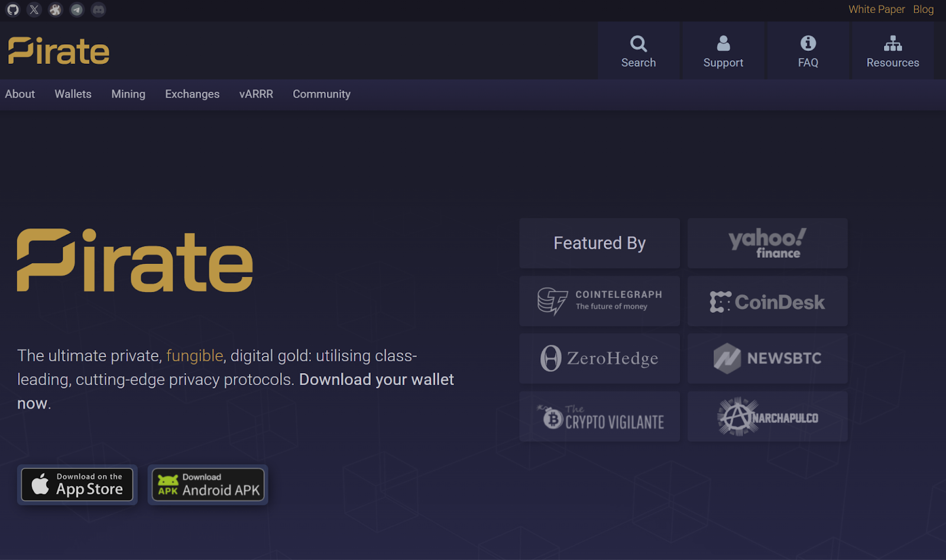Open the Wallets menu
Image resolution: width=946 pixels, height=560 pixels.
point(73,94)
